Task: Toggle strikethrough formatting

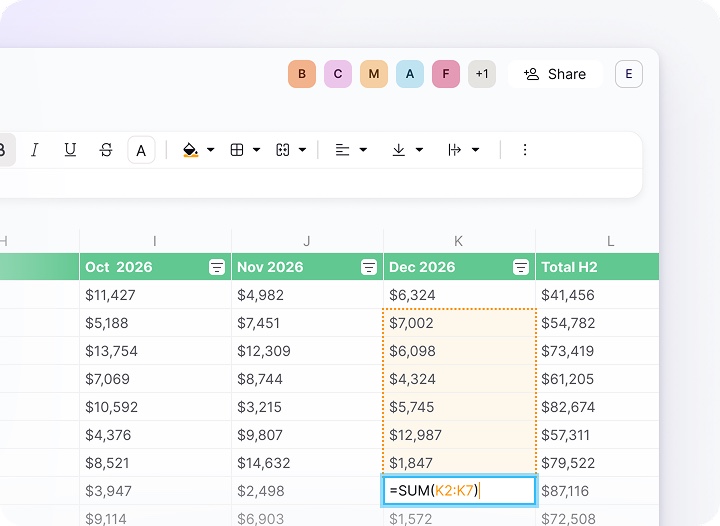Action: click(106, 150)
